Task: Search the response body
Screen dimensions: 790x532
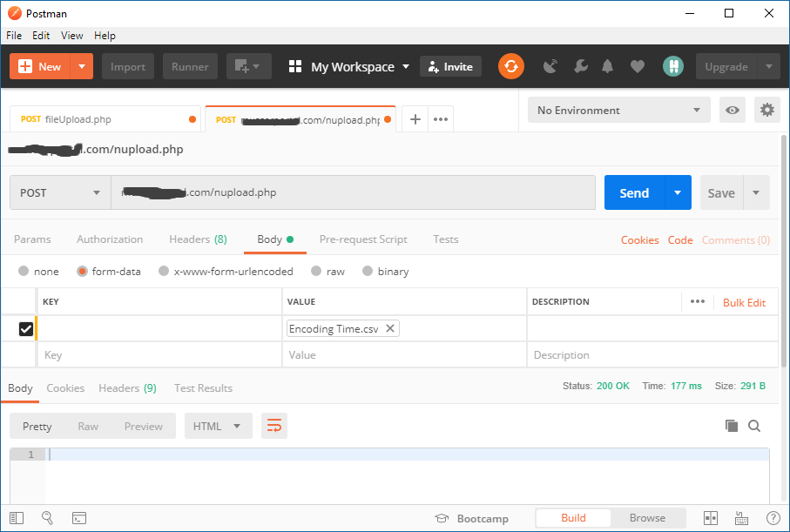Action: [x=754, y=426]
